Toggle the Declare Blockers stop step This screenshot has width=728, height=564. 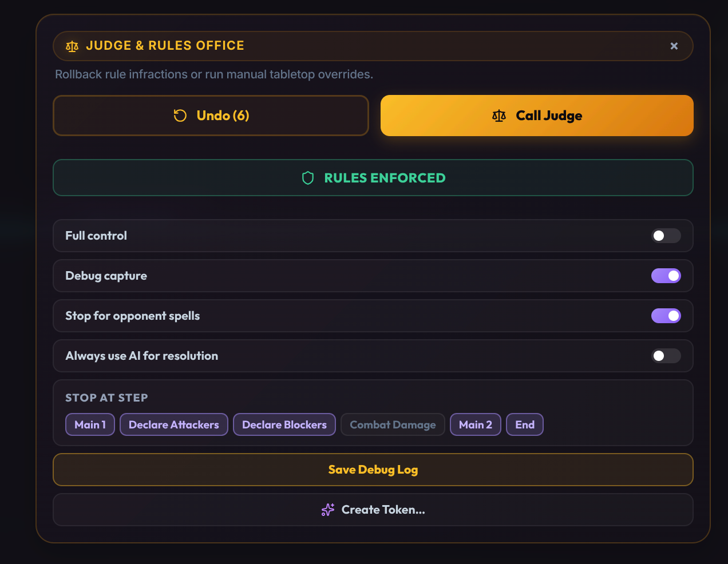pos(284,424)
